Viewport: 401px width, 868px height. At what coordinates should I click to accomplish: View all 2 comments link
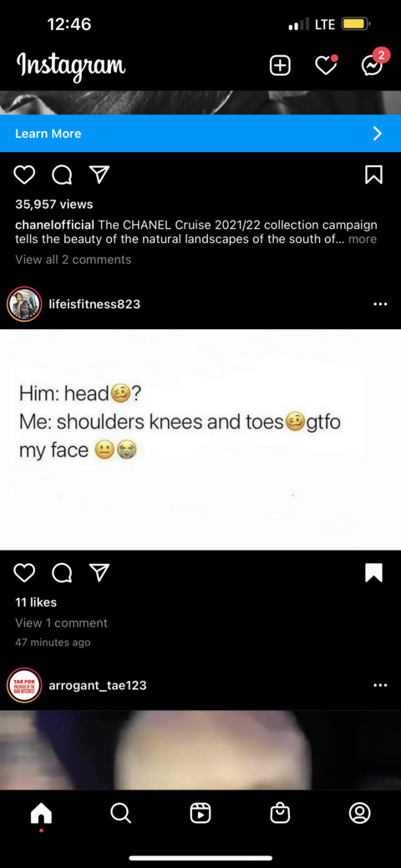coord(74,260)
